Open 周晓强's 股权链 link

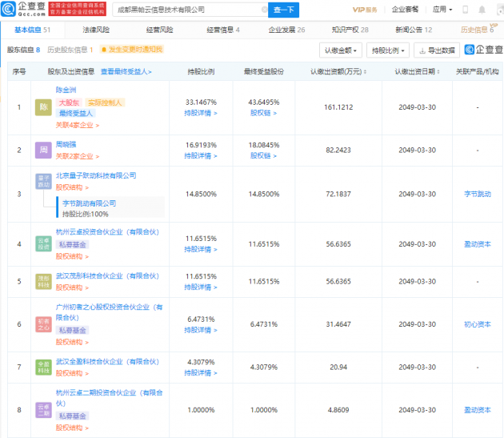(263, 156)
